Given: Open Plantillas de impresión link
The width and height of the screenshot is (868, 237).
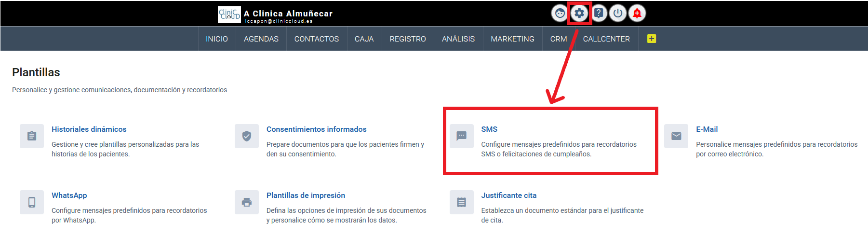Looking at the screenshot, I should pos(306,195).
